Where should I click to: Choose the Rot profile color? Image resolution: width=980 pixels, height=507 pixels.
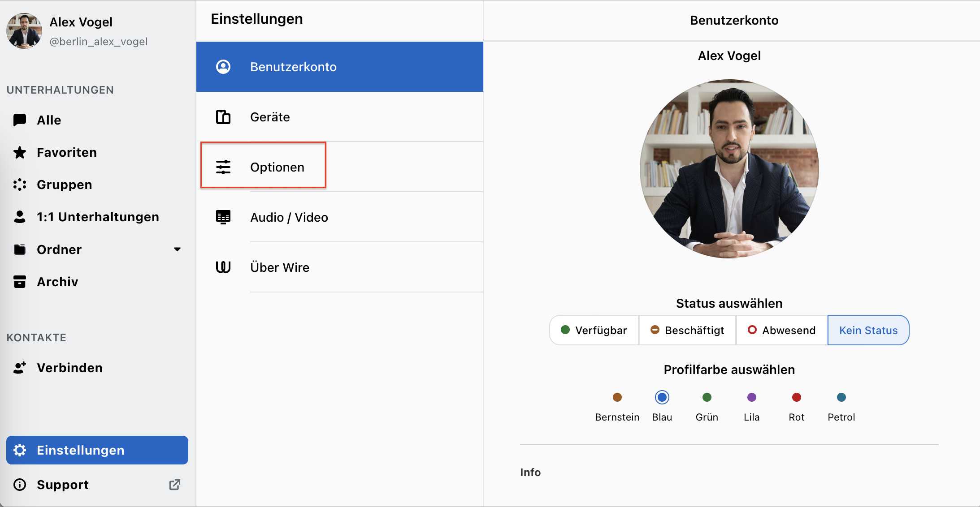click(797, 397)
